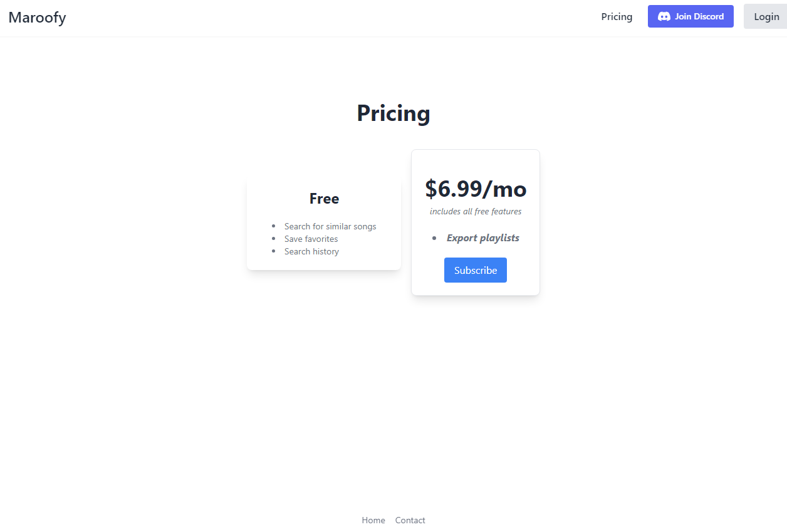Click the 'Save favorites' list item
Viewport: 787px width, 532px height.
tap(311, 239)
